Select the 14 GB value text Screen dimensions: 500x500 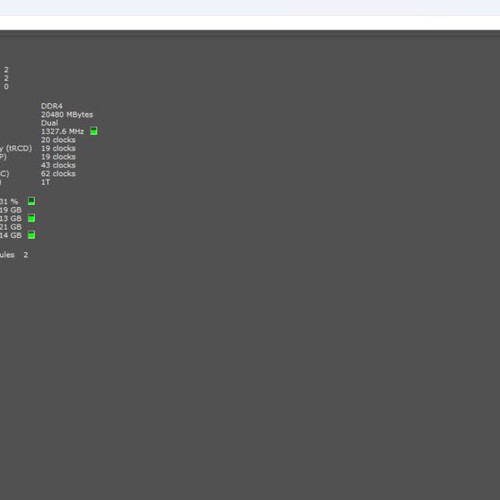(x=11, y=235)
